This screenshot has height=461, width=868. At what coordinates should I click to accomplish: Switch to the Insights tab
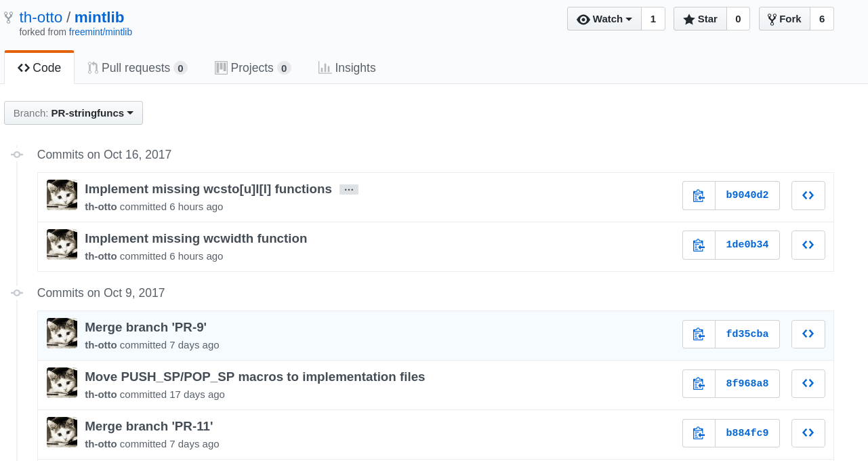(347, 68)
